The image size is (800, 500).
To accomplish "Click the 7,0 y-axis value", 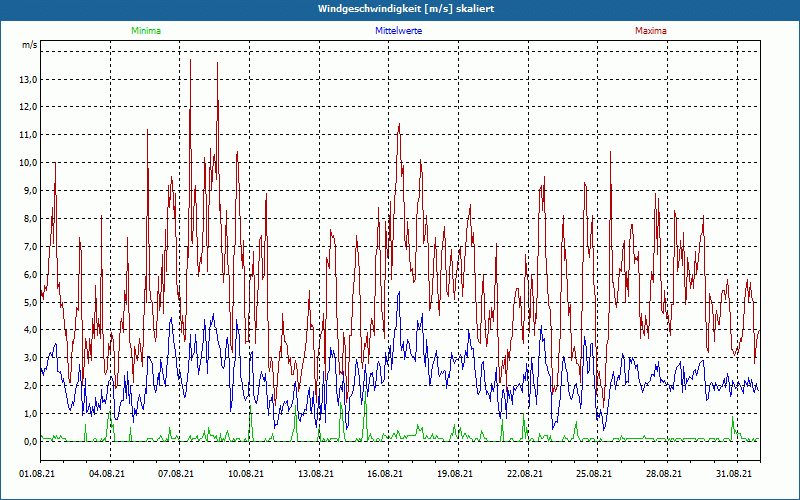I will pyautogui.click(x=30, y=247).
